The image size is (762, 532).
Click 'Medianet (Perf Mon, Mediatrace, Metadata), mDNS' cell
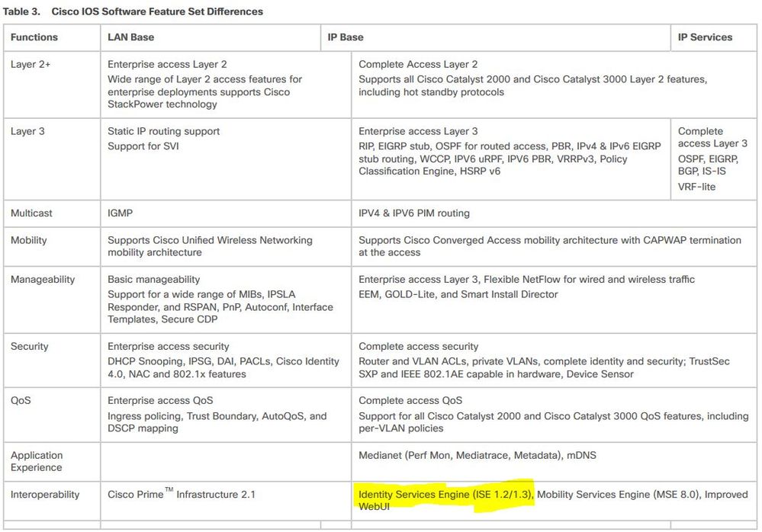click(477, 455)
